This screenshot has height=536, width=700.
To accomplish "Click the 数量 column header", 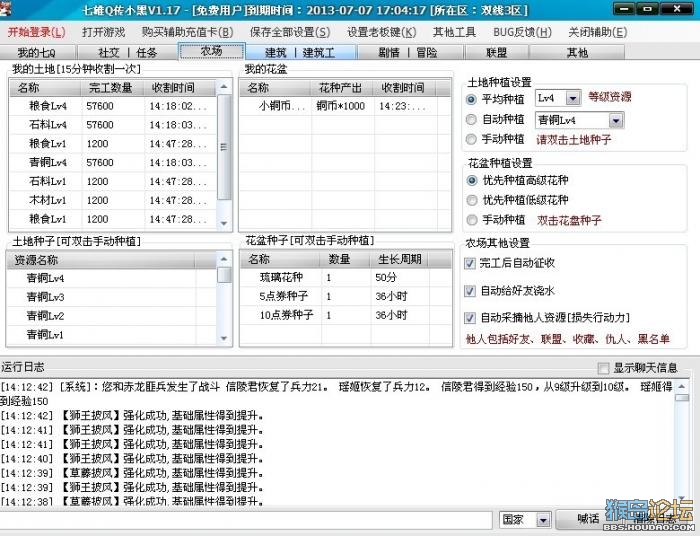I will point(345,259).
